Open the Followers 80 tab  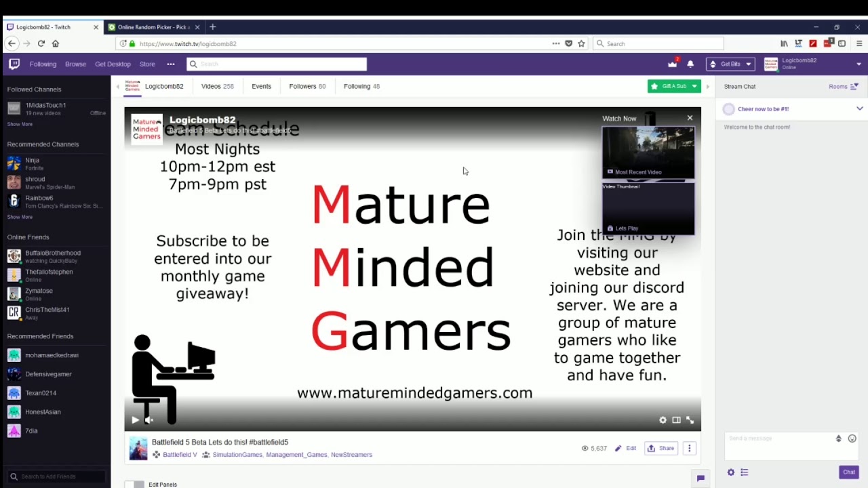pyautogui.click(x=307, y=86)
